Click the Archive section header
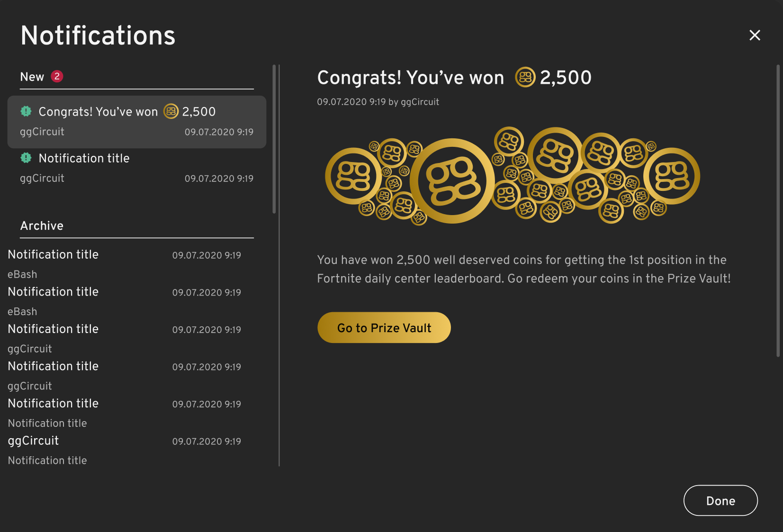 click(x=42, y=226)
